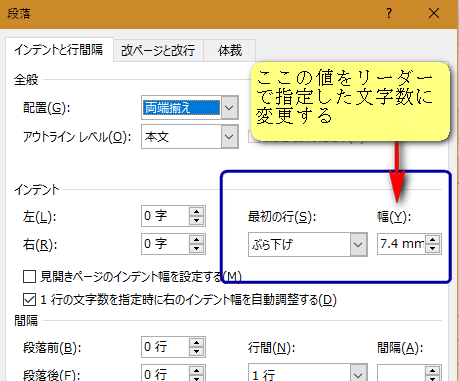
Task: Click the 段落後 spacing field
Action: pos(165,373)
